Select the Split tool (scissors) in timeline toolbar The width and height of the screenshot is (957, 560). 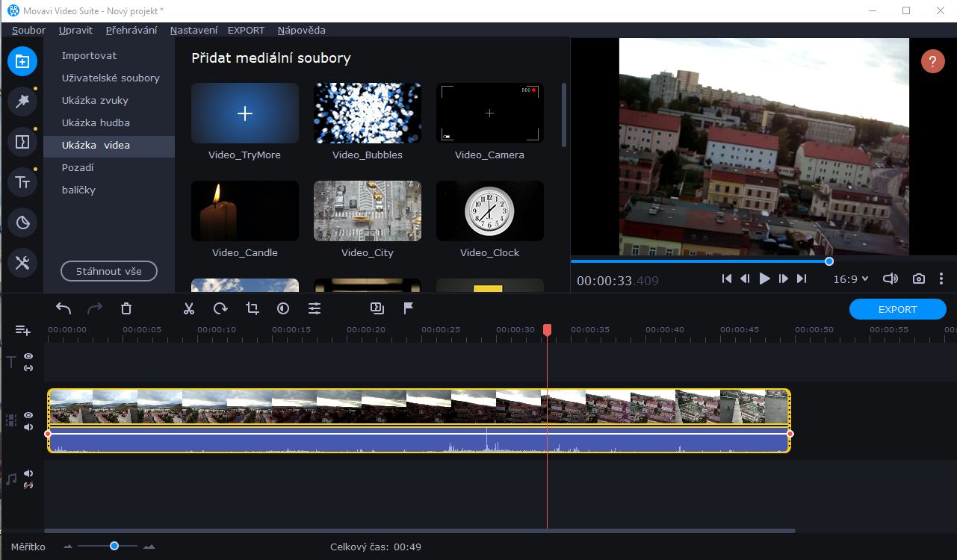pyautogui.click(x=188, y=308)
